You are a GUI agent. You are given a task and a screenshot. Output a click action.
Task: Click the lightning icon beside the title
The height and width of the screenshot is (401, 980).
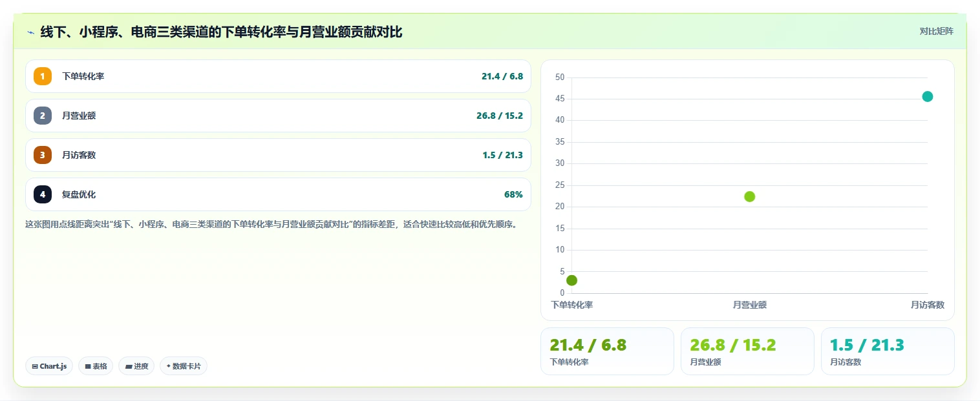[x=30, y=32]
